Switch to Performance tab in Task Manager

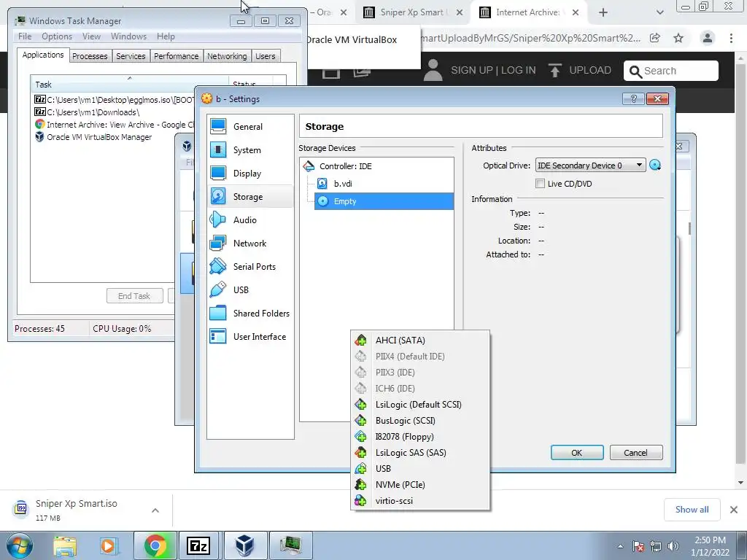click(177, 56)
